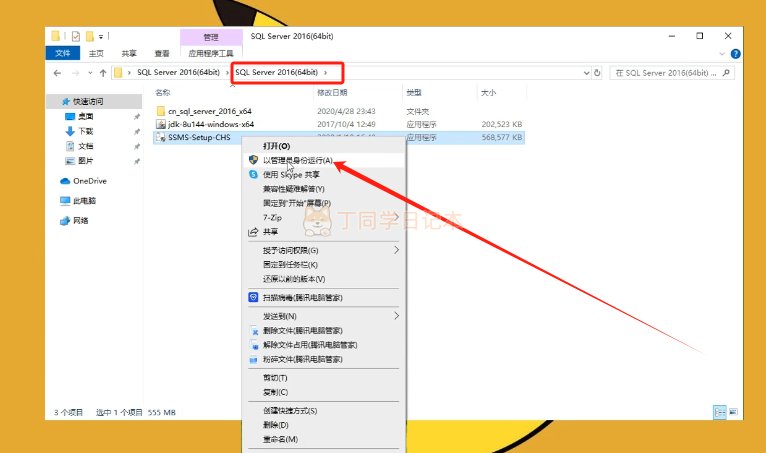Choose 还原以前的版本(V)
The image size is (766, 453).
pos(324,279)
